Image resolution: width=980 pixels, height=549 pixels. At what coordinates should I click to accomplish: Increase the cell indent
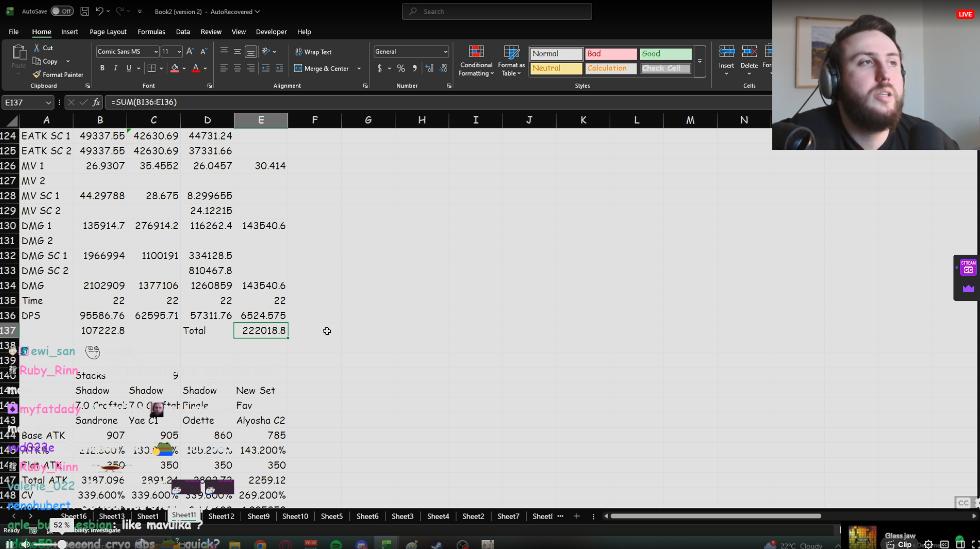point(279,68)
